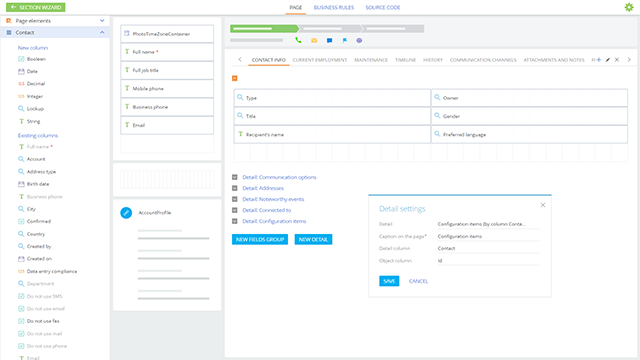Toggle the Detail Communication options checkbox

tap(235, 177)
